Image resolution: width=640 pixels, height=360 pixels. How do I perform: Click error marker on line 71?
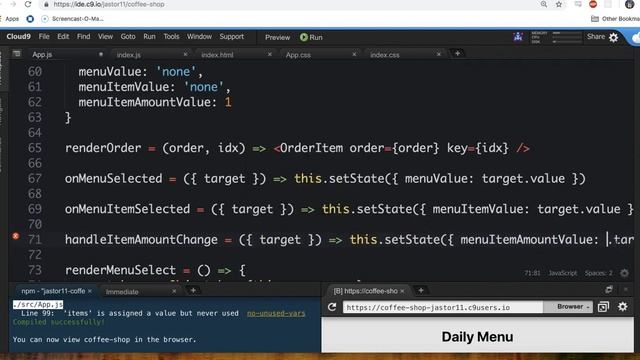[x=16, y=236]
